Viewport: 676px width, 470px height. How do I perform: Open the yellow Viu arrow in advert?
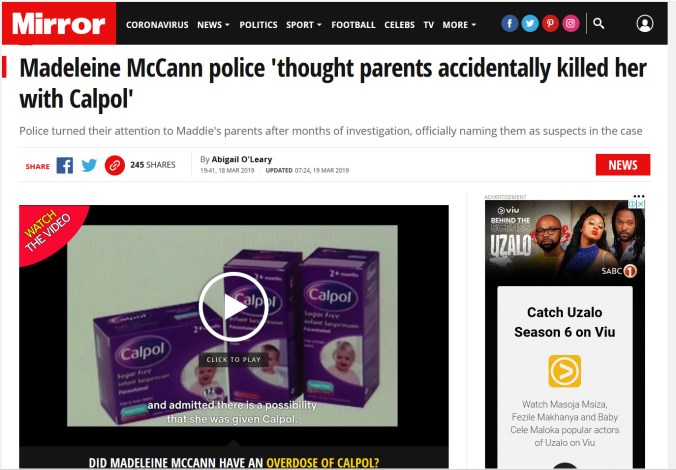[564, 371]
